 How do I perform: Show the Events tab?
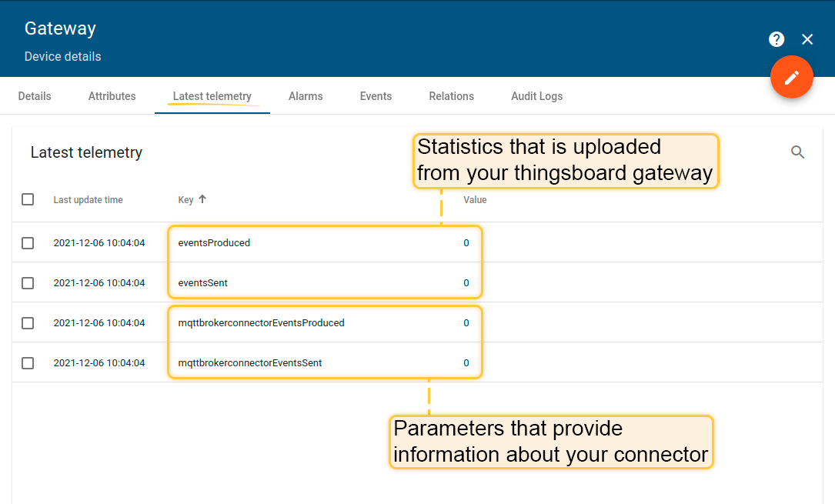(x=376, y=96)
